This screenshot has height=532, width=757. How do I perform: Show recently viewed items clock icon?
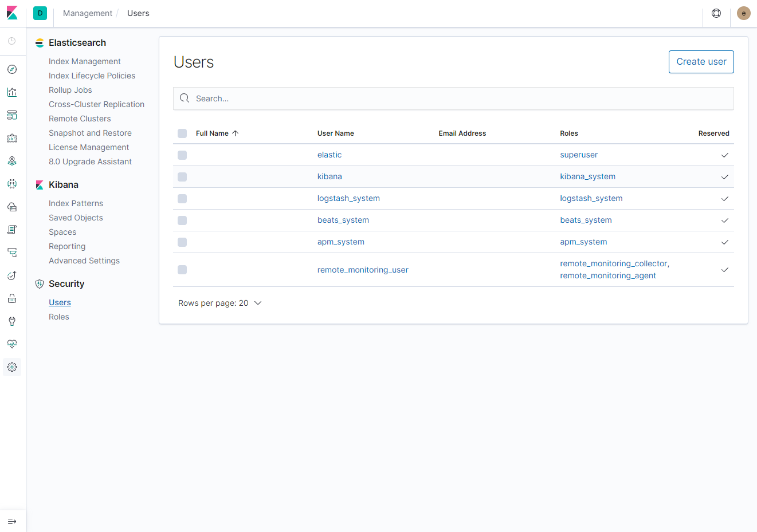pyautogui.click(x=12, y=41)
